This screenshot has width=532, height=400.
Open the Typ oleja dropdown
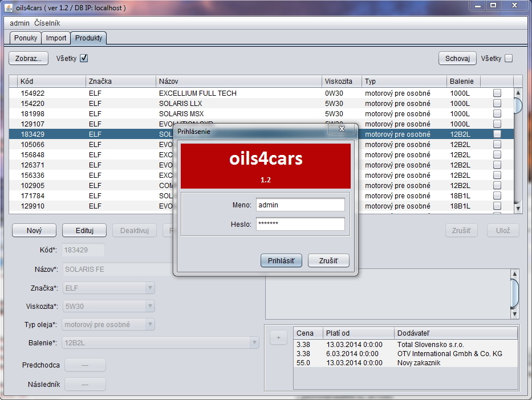[x=108, y=324]
